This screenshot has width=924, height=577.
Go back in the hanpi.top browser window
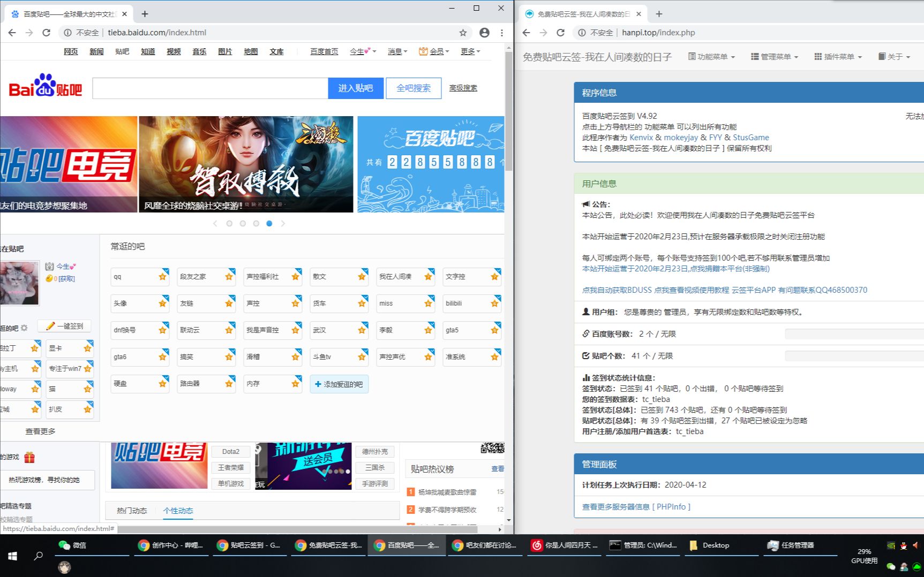click(x=527, y=33)
